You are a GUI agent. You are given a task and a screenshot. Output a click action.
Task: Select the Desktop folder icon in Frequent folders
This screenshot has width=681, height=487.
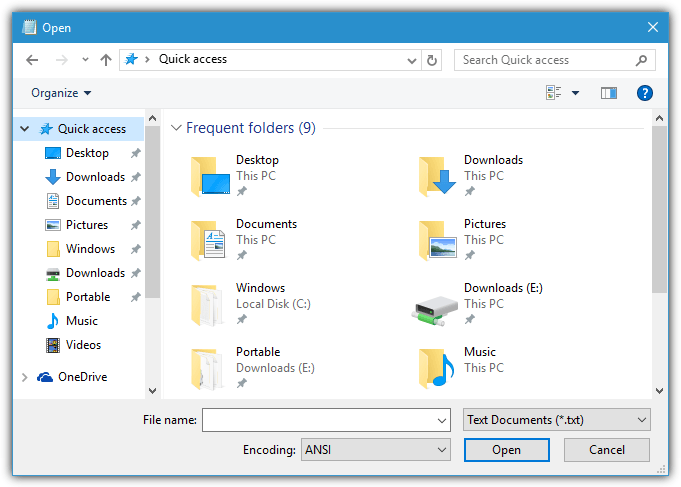[210, 176]
